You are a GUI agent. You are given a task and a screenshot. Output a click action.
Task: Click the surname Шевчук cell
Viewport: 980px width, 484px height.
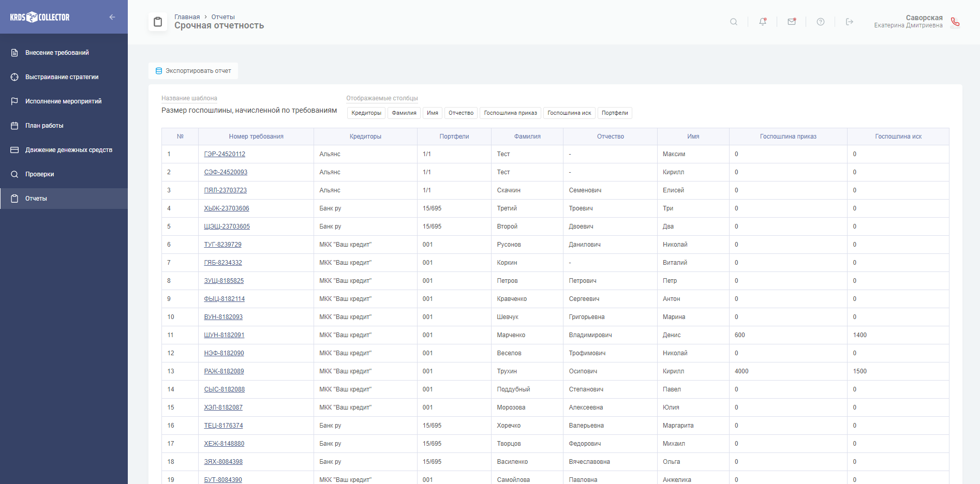pos(527,317)
